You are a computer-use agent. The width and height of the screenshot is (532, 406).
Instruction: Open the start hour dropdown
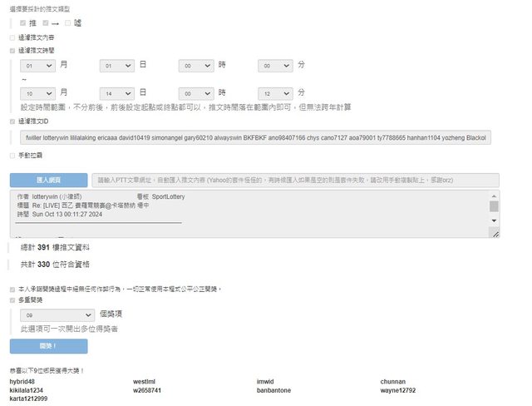[197, 65]
